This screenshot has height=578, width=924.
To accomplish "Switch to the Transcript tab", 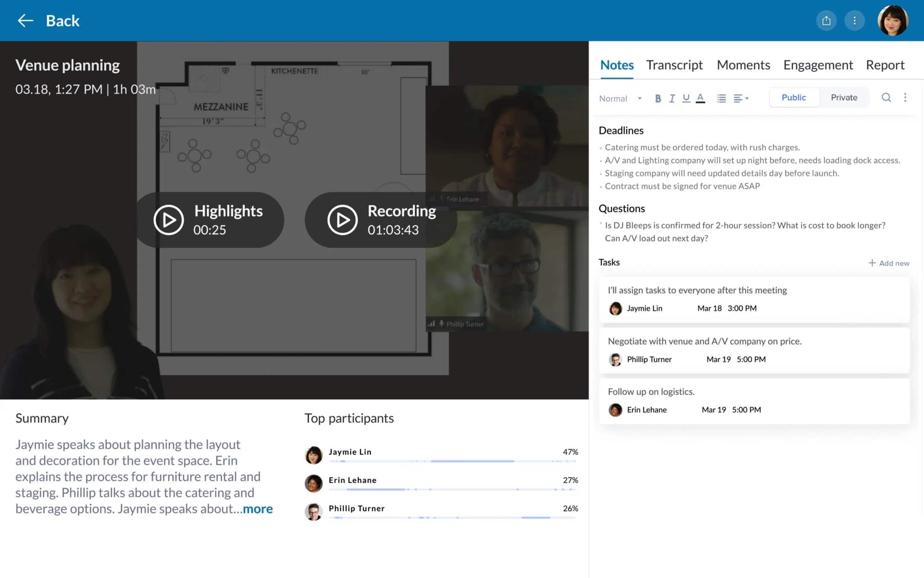I will (675, 65).
